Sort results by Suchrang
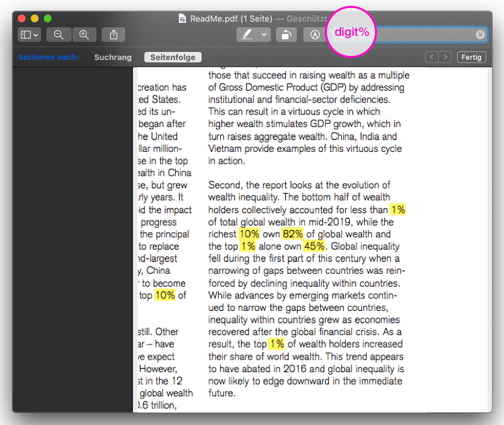 tap(113, 57)
